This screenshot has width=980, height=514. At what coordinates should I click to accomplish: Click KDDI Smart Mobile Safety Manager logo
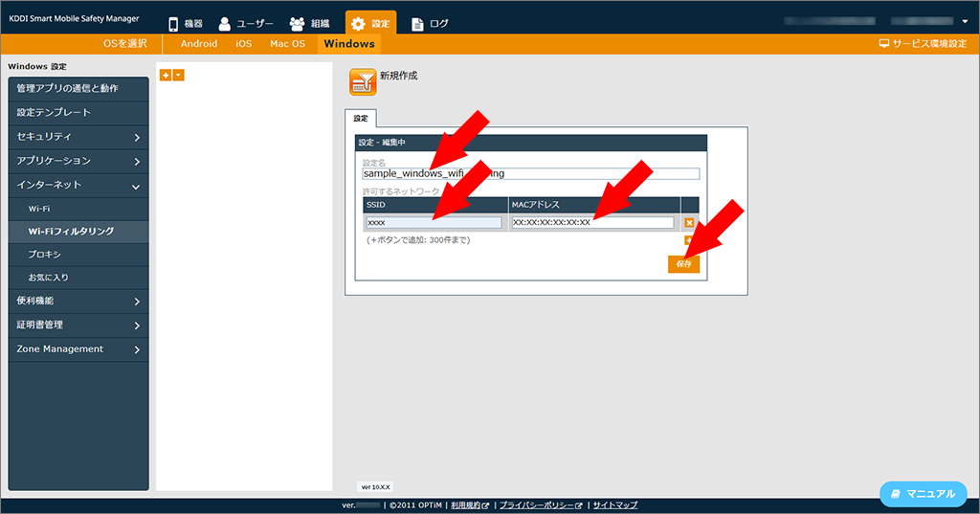pos(74,19)
